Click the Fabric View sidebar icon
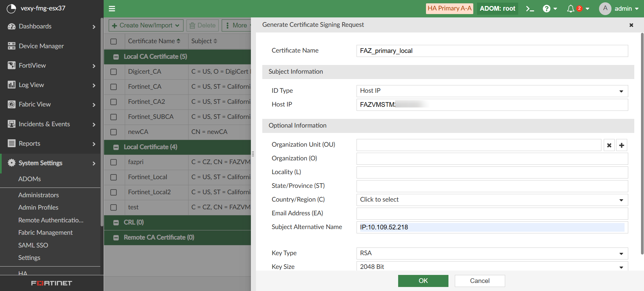Screen dimensions: 644x291 tap(12, 104)
